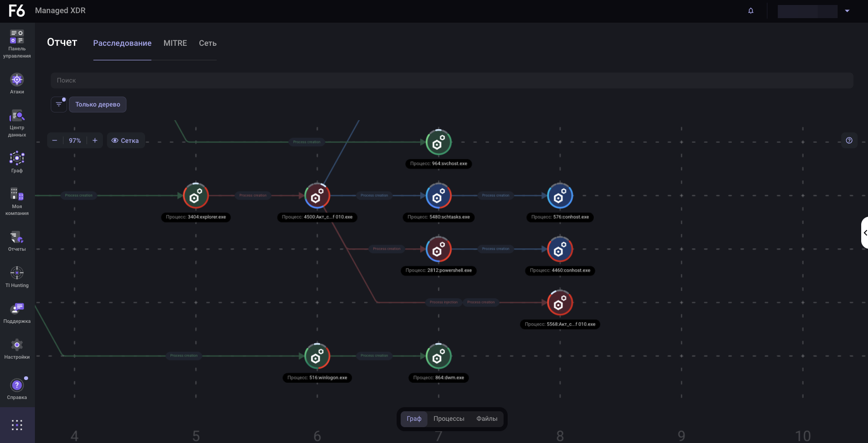
Task: Zoom out with the minus button
Action: point(55,141)
